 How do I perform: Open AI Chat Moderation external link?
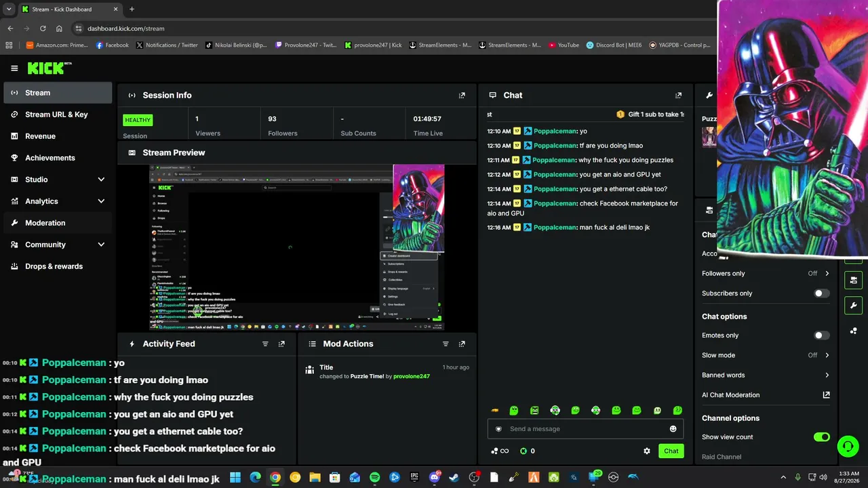pyautogui.click(x=826, y=395)
